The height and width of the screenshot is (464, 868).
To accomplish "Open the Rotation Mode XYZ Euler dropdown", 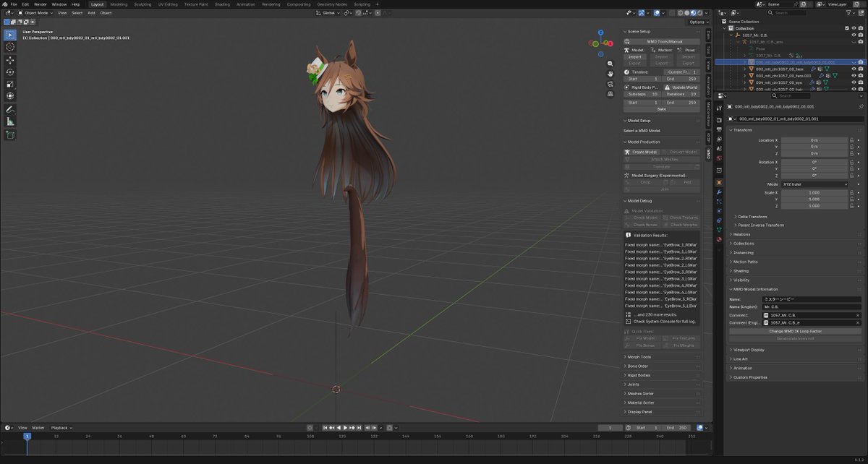I will point(814,184).
